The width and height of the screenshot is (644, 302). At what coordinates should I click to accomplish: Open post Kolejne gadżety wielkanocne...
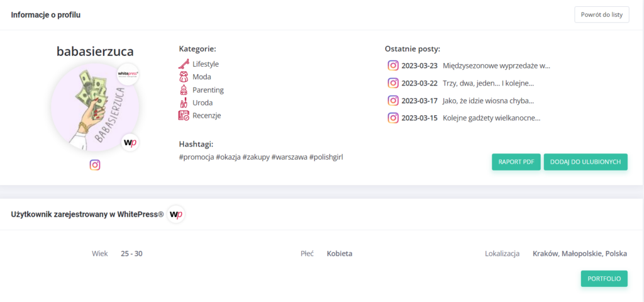[492, 118]
